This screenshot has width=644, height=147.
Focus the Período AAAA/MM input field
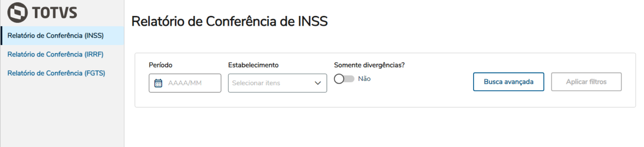click(192, 83)
